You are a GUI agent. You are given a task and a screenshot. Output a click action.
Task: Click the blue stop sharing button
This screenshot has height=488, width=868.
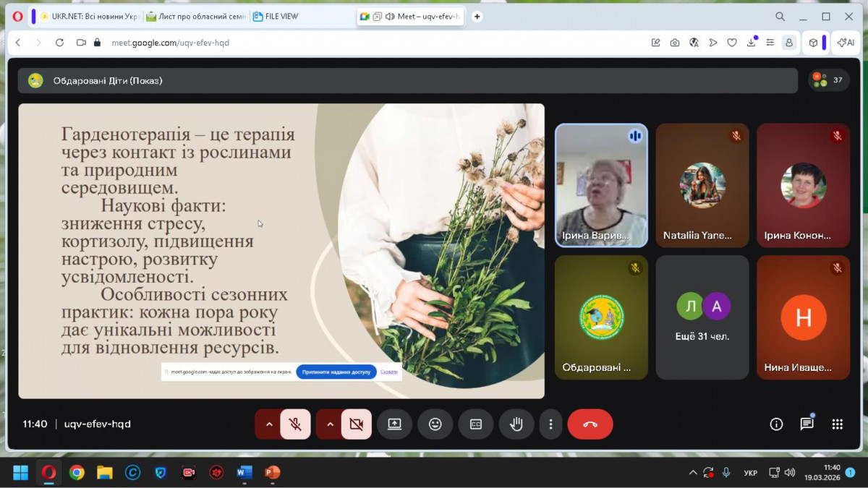click(x=336, y=372)
